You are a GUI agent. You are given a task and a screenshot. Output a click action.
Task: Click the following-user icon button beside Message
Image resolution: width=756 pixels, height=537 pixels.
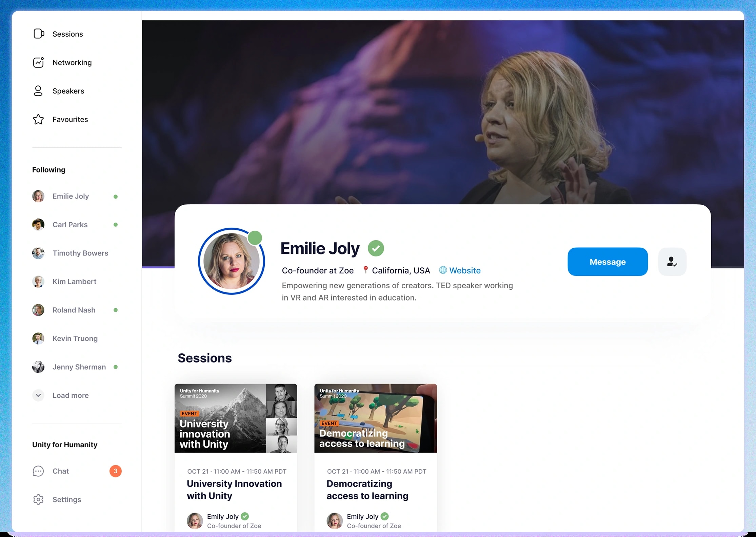[672, 262]
